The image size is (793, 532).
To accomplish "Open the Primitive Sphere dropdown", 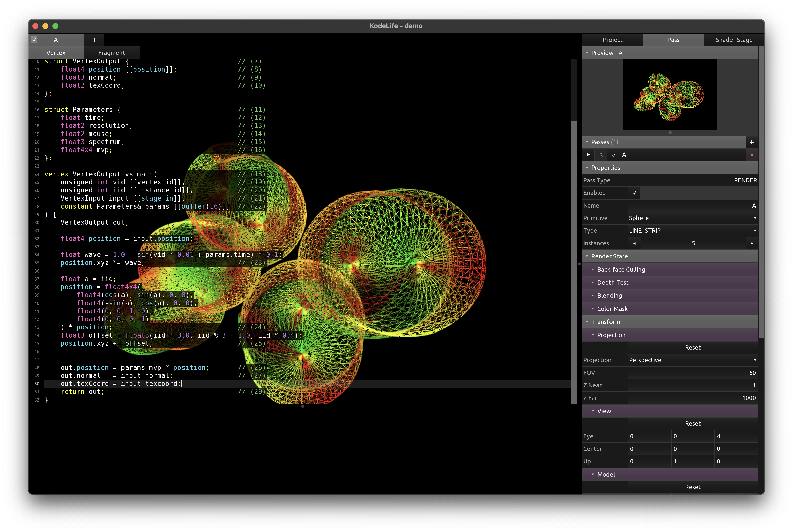I will (692, 218).
